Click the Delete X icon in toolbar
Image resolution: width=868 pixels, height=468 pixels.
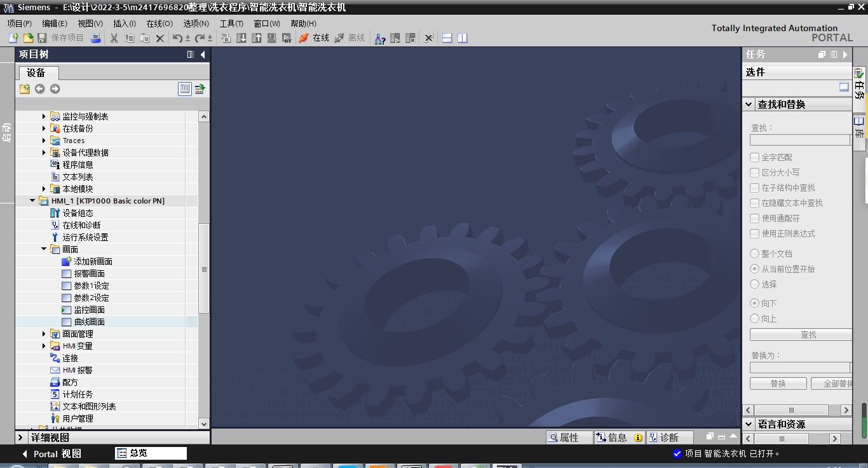[x=160, y=38]
